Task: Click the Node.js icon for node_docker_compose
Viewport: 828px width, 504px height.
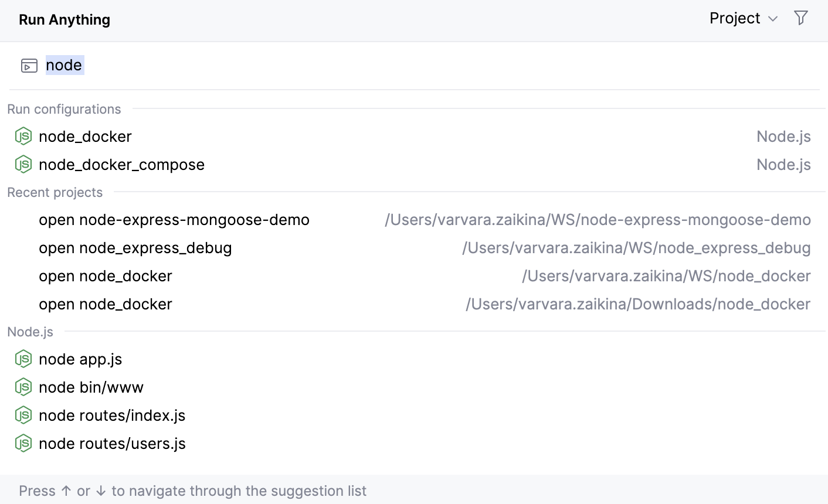Action: (23, 164)
